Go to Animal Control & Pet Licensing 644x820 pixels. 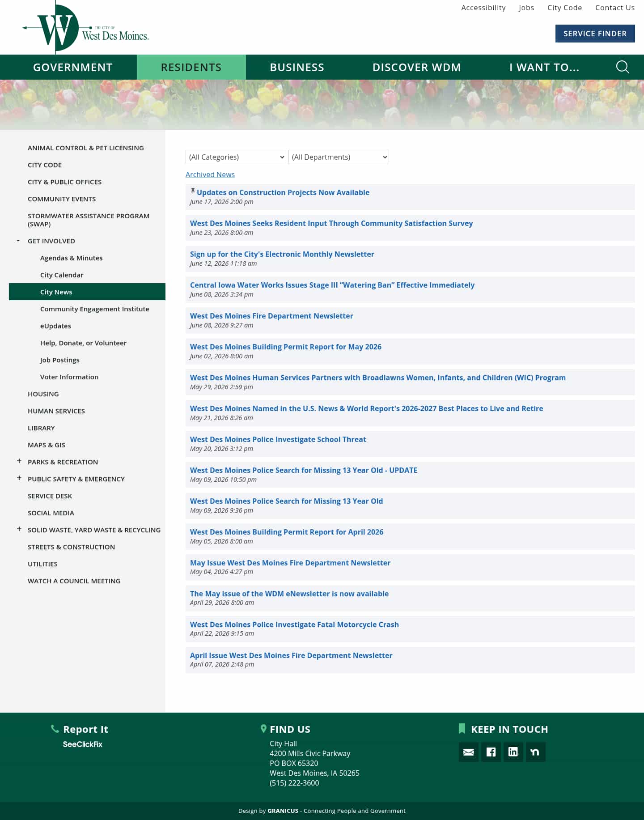click(x=86, y=148)
